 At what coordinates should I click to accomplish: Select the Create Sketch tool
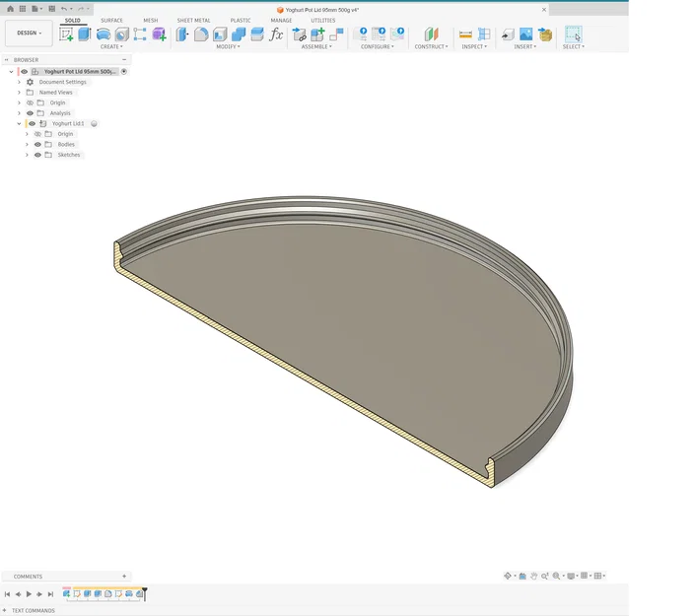(x=66, y=34)
